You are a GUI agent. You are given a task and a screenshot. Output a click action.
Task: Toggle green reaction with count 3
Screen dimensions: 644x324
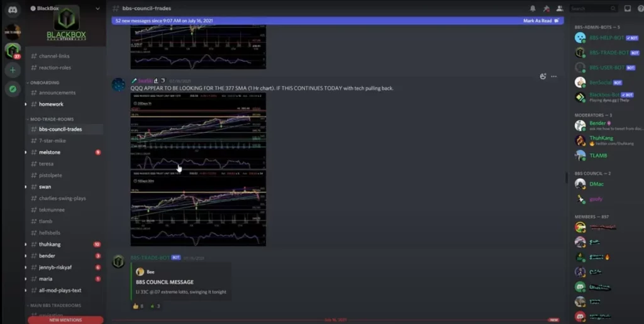click(x=155, y=306)
